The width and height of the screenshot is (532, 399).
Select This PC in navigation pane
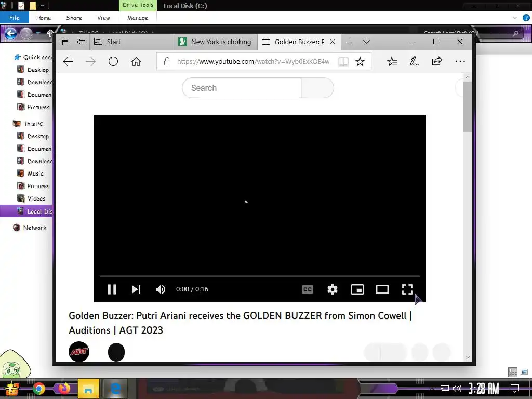point(28,124)
